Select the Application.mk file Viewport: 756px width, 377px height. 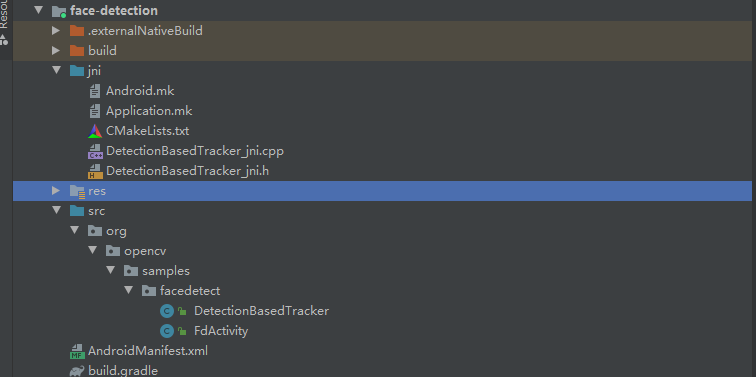click(149, 111)
